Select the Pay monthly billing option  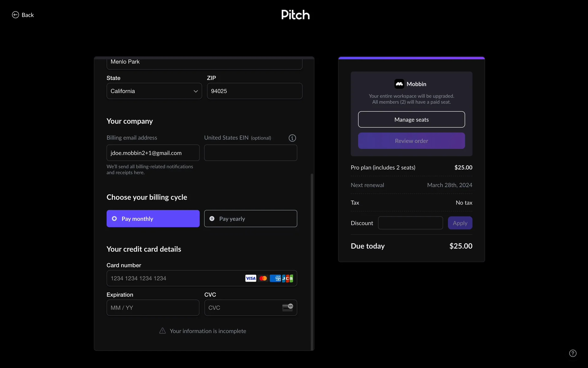(153, 219)
